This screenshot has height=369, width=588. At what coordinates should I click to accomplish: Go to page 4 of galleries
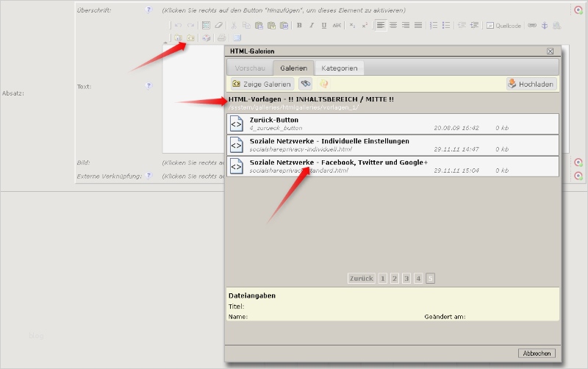click(418, 279)
